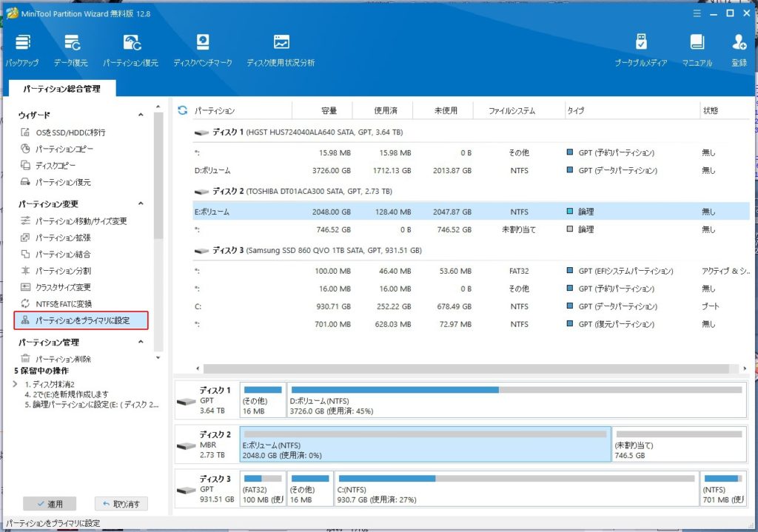The width and height of the screenshot is (758, 532).
Task: Choose パーティションをプライマリに設定 in sidebar
Action: [x=81, y=320]
